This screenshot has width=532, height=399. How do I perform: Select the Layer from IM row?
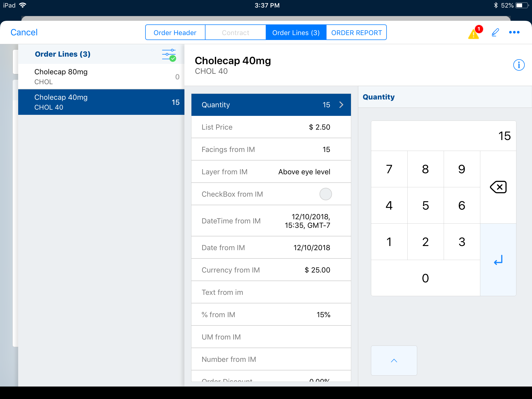point(271,172)
